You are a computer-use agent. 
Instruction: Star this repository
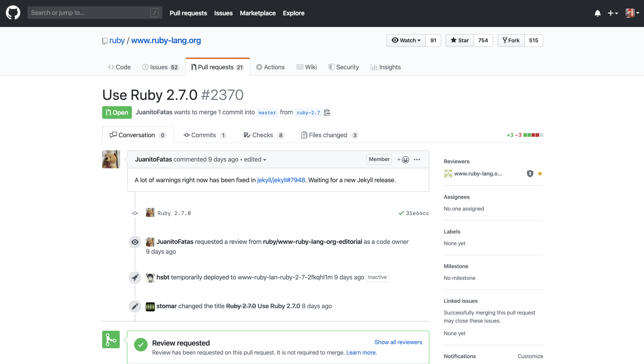459,40
